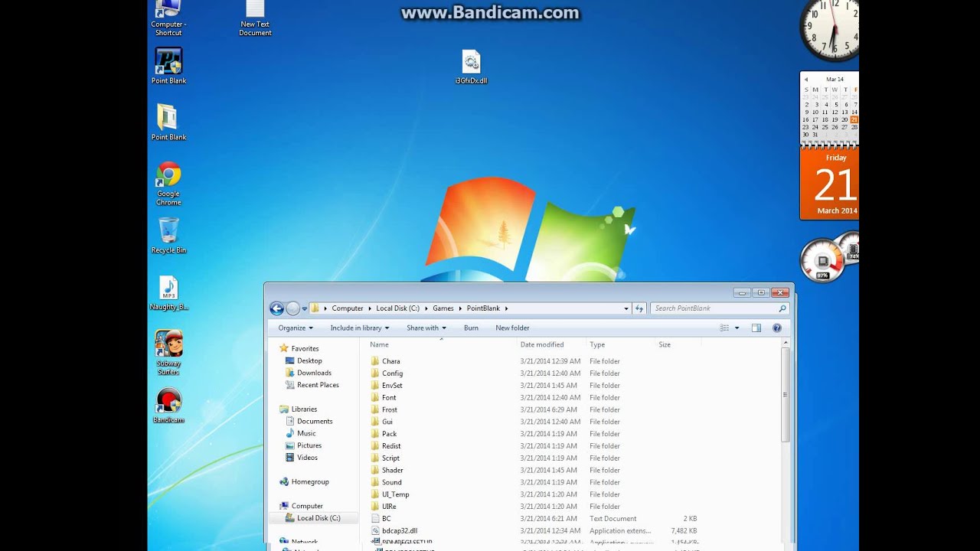
Task: Select the Config folder row
Action: tap(534, 373)
